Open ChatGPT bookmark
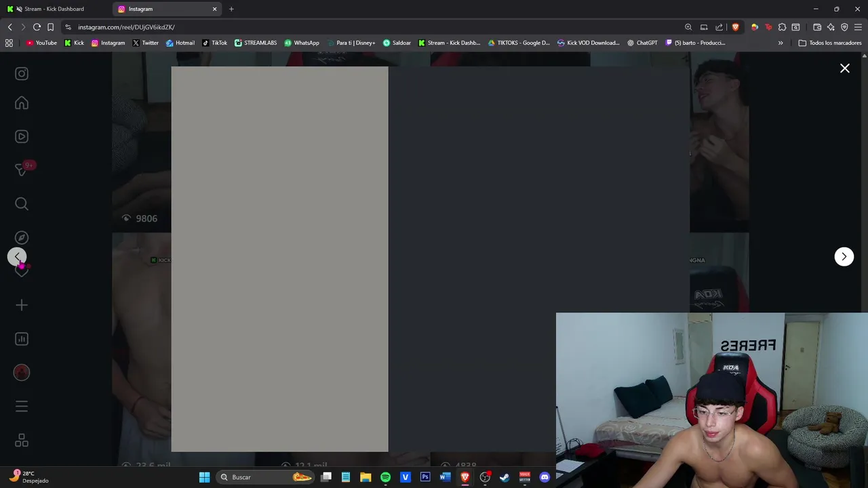Image resolution: width=868 pixels, height=488 pixels. click(642, 43)
